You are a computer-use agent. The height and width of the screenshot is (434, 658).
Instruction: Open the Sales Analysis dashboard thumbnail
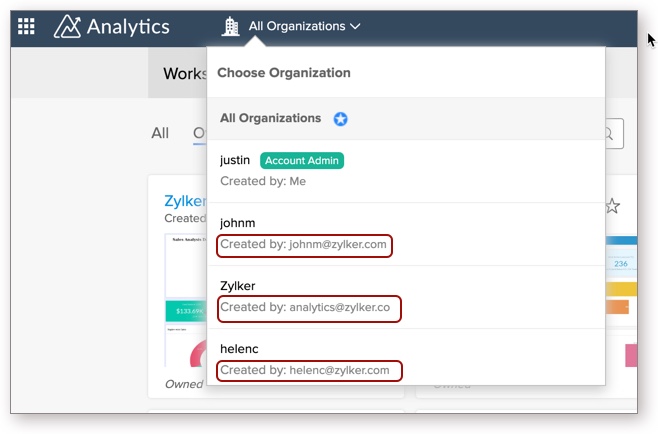click(185, 265)
